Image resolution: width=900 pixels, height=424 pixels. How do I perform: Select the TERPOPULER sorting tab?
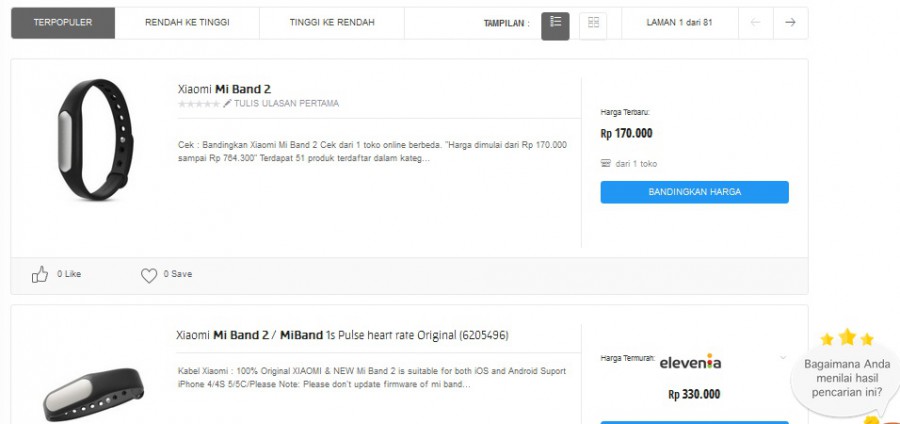click(63, 23)
